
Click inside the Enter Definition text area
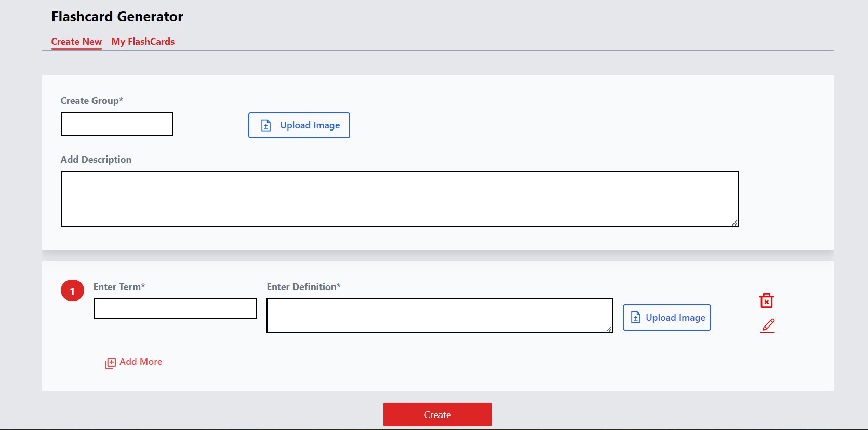coord(439,316)
